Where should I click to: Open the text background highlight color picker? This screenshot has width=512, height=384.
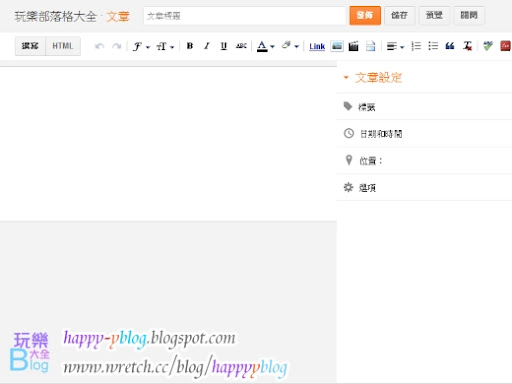coord(290,46)
